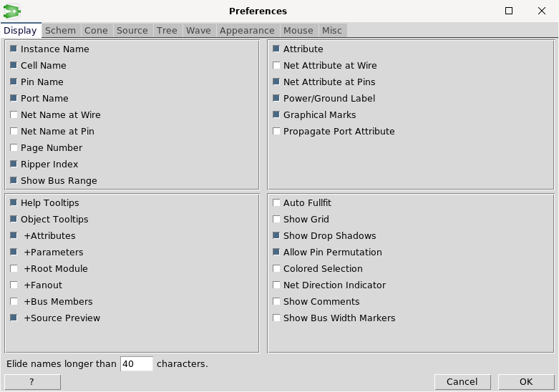
Task: Open the Appearance tab
Action: pos(247,30)
